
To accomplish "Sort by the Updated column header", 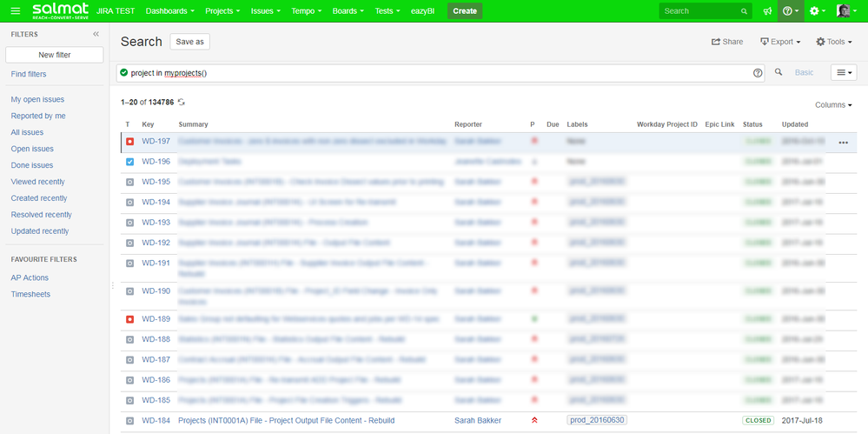I will click(795, 124).
